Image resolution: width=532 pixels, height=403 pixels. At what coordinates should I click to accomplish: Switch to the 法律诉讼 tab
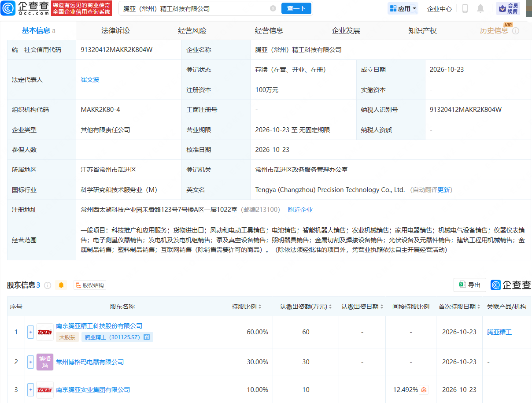115,31
